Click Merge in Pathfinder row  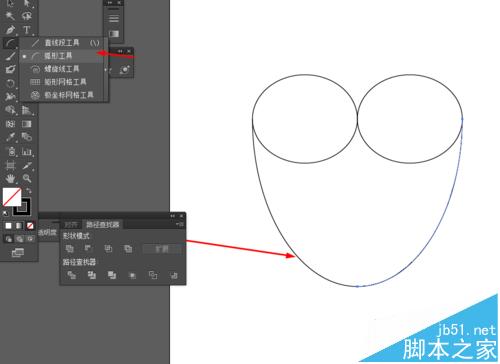[x=112, y=275]
